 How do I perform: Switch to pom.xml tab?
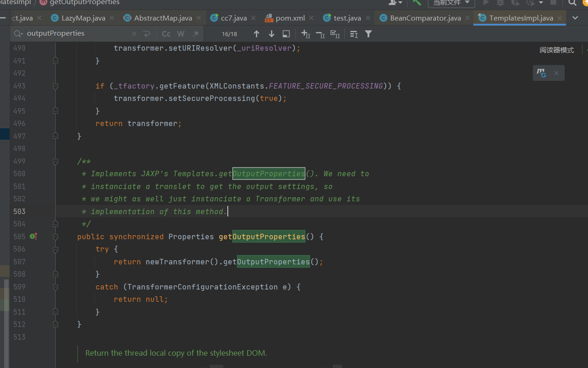pos(290,18)
